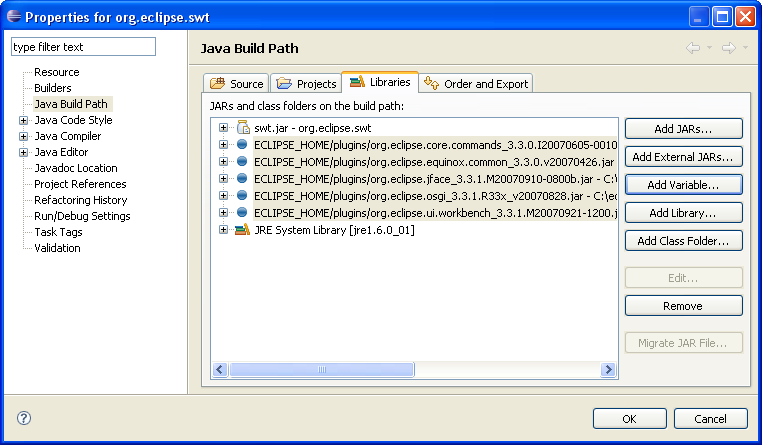The width and height of the screenshot is (762, 445).
Task: Click the Add JARs... button
Action: pyautogui.click(x=683, y=129)
